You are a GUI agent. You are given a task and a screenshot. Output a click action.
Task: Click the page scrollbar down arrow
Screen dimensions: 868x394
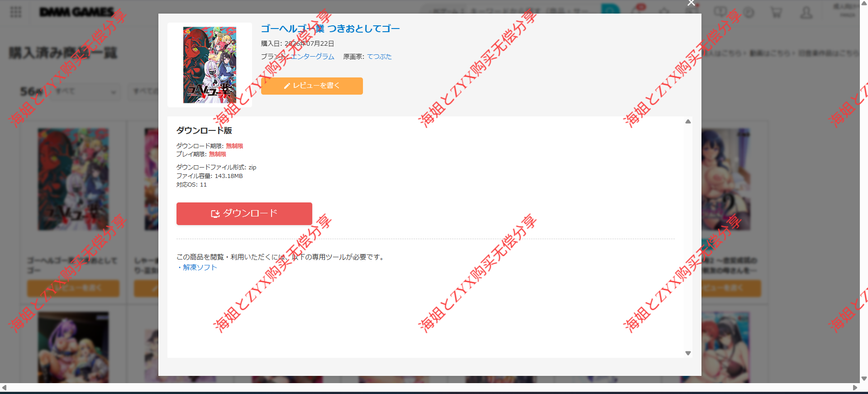pyautogui.click(x=864, y=379)
